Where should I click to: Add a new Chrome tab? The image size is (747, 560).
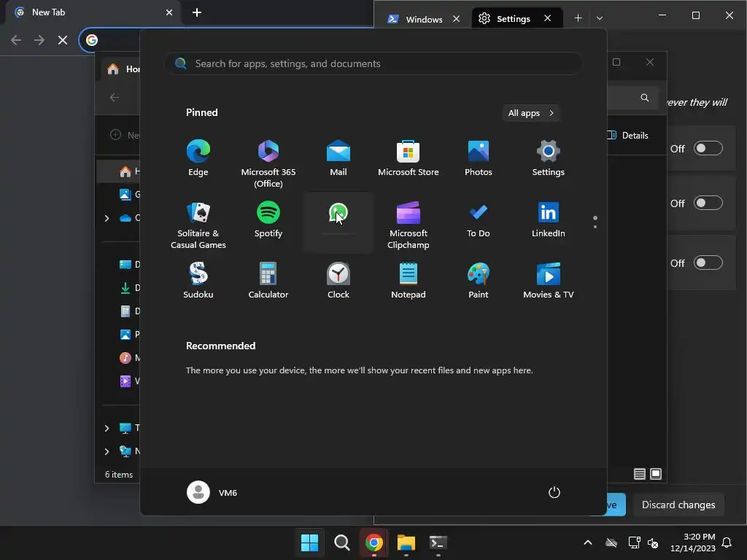click(197, 12)
